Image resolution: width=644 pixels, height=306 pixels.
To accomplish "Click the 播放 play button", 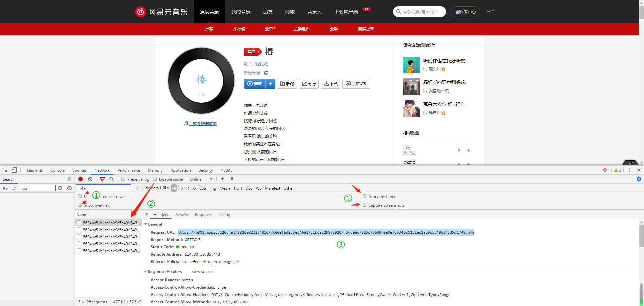I will (x=255, y=84).
